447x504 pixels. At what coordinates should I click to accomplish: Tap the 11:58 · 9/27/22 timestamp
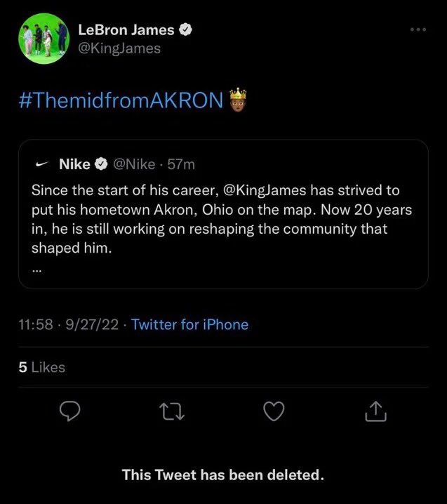[x=69, y=324]
